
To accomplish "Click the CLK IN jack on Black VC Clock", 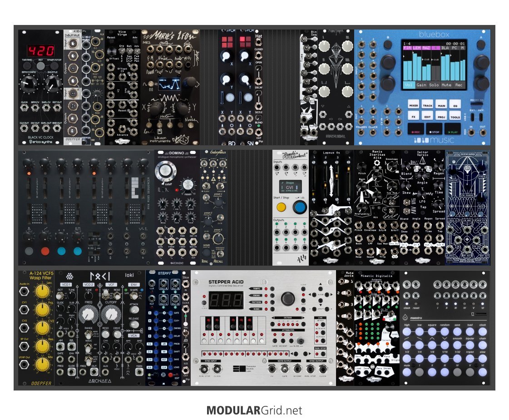I will click(24, 108).
